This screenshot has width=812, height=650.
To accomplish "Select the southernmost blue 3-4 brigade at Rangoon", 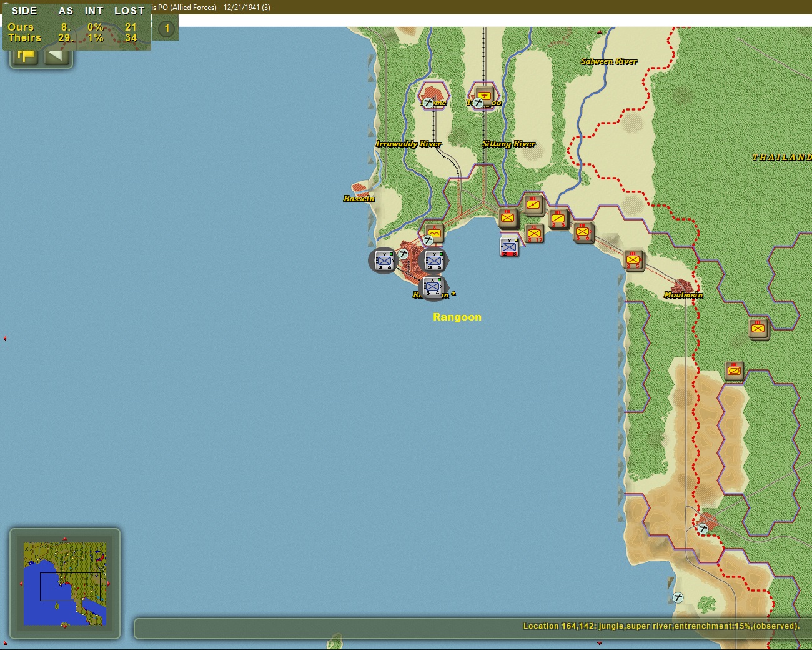I will tap(433, 286).
